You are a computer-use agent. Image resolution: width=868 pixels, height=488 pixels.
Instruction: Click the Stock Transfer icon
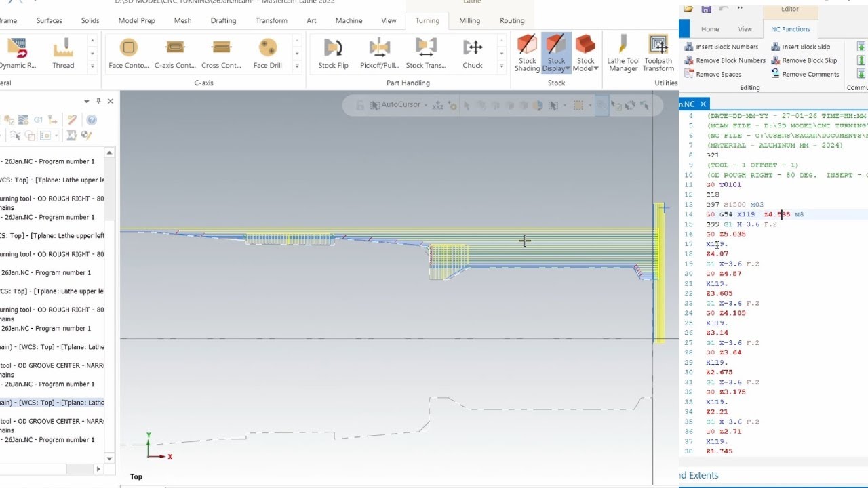coord(425,54)
